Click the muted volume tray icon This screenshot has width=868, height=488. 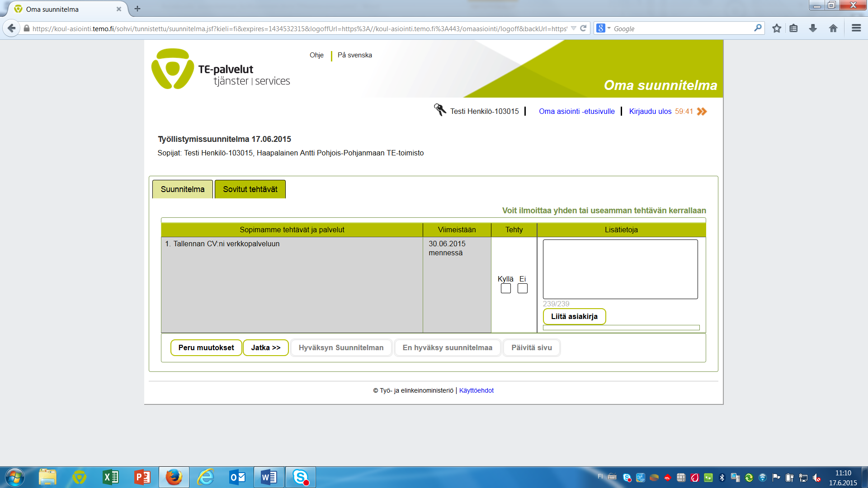816,478
